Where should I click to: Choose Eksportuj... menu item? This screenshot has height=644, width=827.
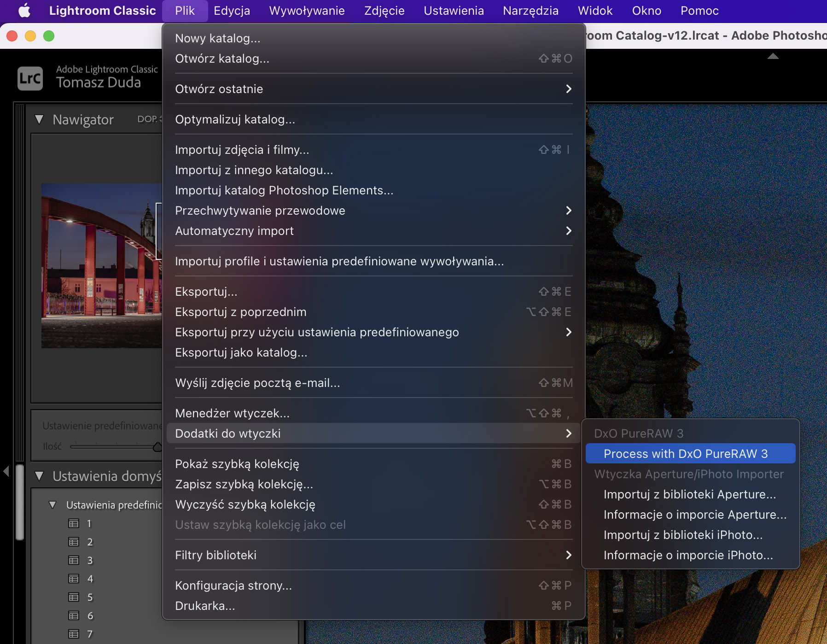click(x=373, y=292)
